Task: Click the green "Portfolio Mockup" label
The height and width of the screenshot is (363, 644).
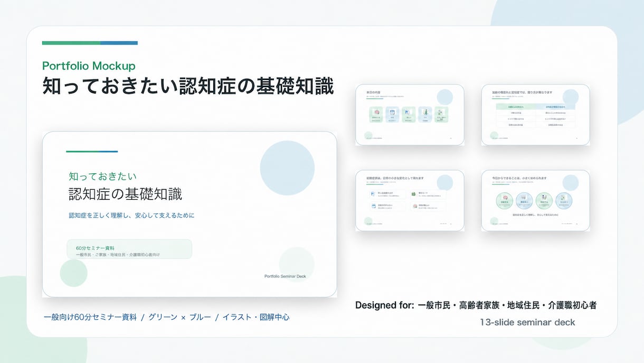Action: coord(89,66)
